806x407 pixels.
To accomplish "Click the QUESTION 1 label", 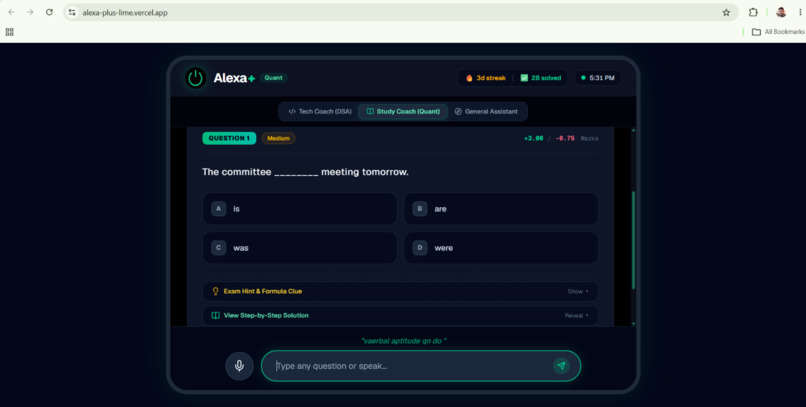I will tap(229, 138).
